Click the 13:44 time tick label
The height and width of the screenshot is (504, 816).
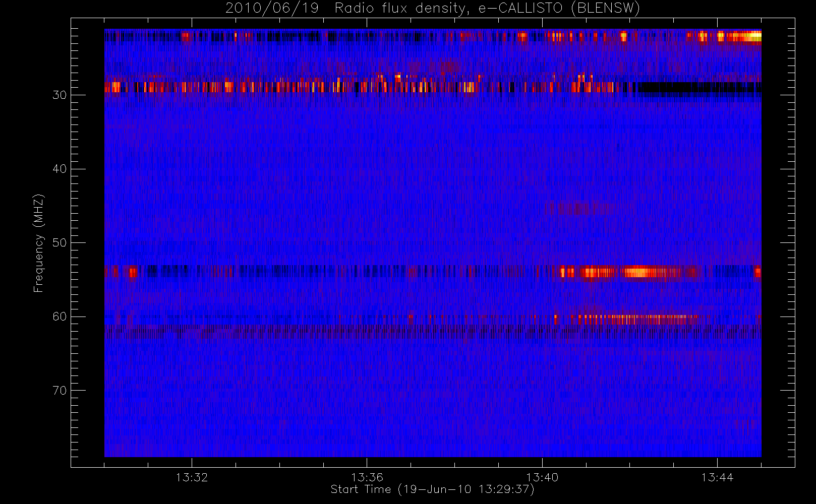pyautogui.click(x=717, y=477)
